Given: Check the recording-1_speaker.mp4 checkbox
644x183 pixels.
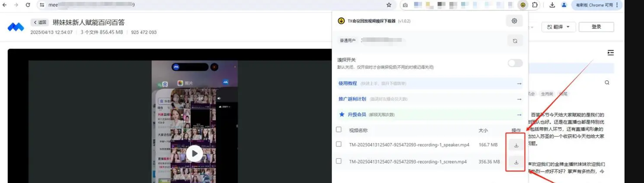Looking at the screenshot, I should pos(339,144).
